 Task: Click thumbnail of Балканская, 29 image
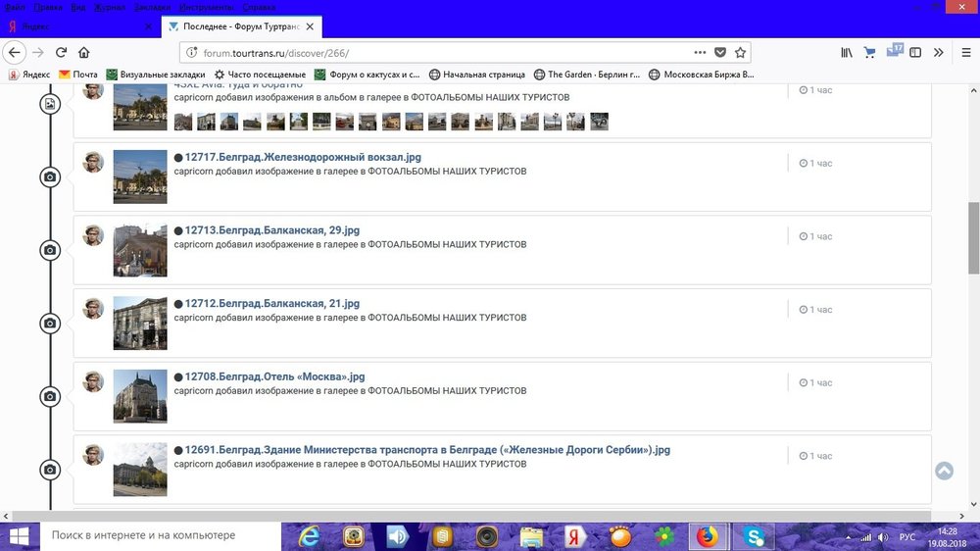140,250
